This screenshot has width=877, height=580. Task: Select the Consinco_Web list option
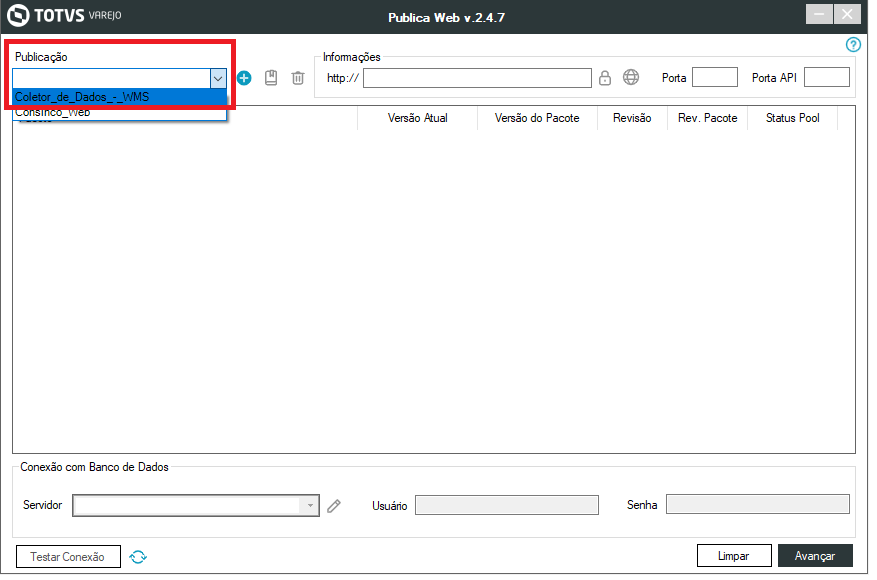pos(120,112)
